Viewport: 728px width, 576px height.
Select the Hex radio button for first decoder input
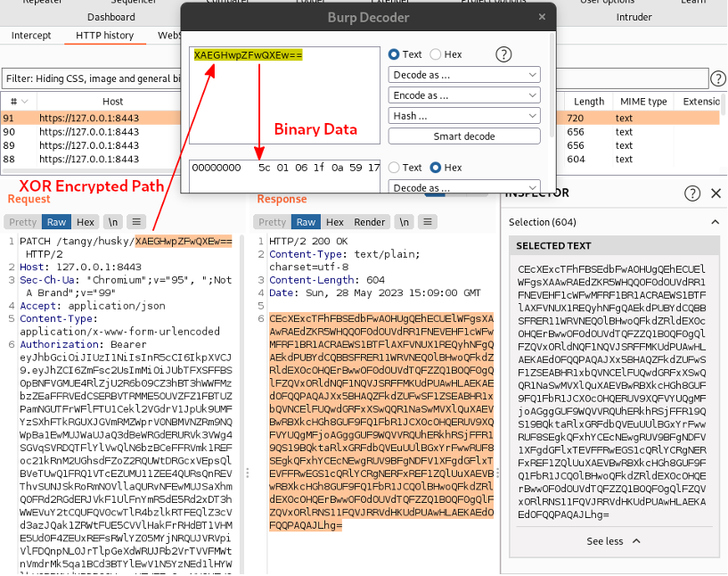click(436, 54)
